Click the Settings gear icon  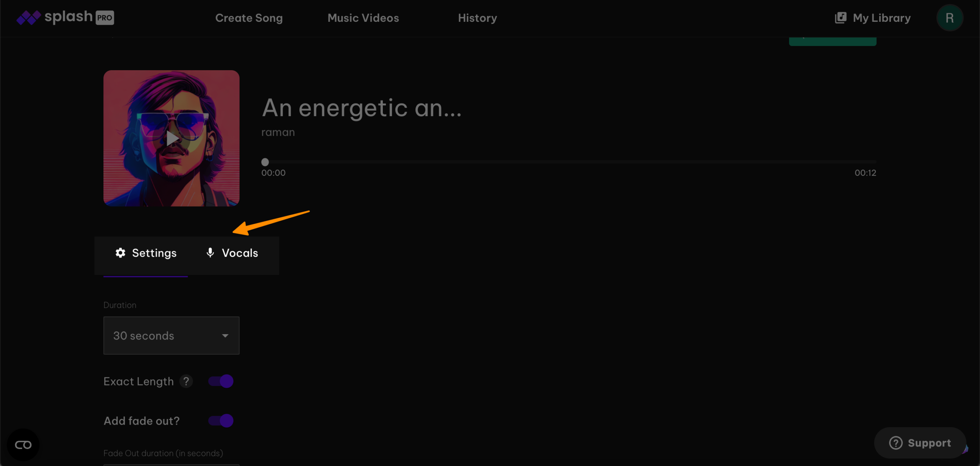(x=120, y=253)
